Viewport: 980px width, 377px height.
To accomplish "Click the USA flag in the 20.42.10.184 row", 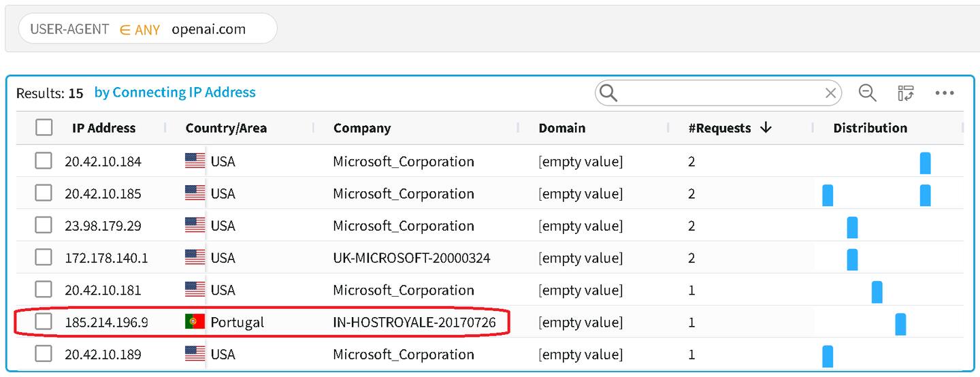I will (195, 161).
